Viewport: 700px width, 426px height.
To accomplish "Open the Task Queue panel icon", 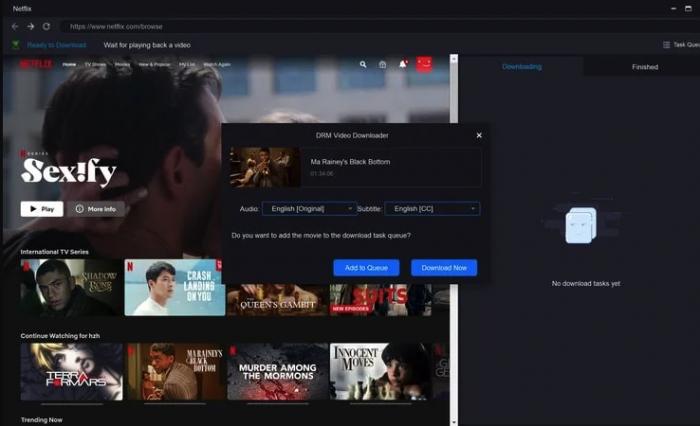I will pyautogui.click(x=667, y=45).
